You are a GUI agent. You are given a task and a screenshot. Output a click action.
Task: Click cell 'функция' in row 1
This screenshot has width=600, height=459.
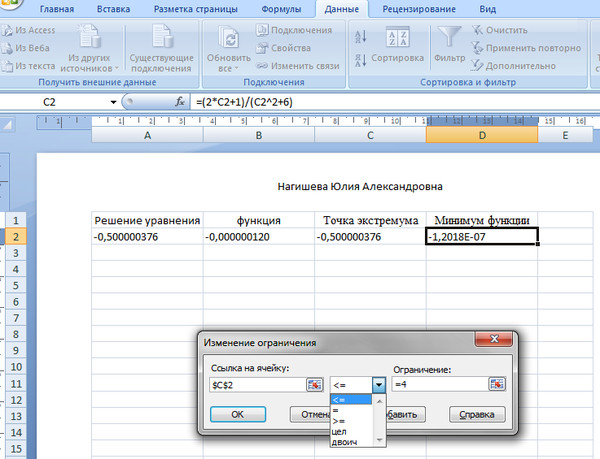click(259, 220)
